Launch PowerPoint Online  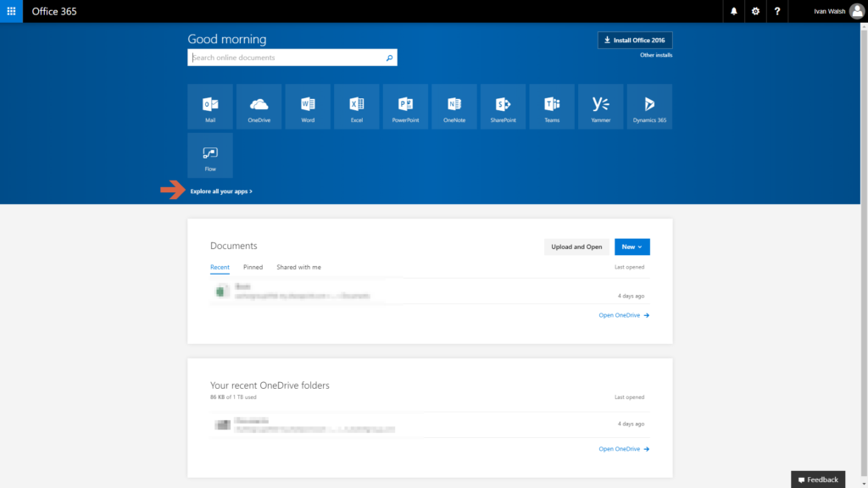[x=405, y=106]
